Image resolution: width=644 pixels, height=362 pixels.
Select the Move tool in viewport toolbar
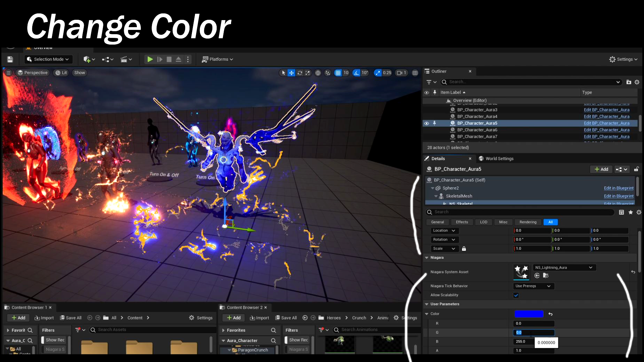click(291, 73)
